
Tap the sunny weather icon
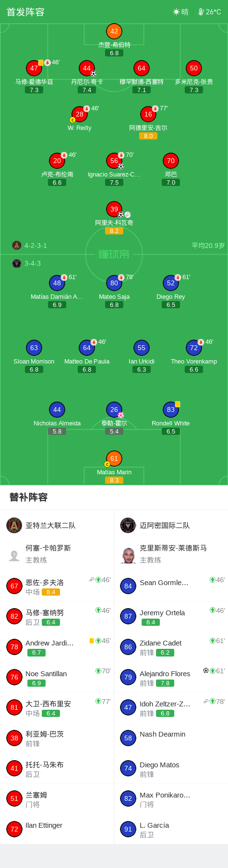click(176, 12)
